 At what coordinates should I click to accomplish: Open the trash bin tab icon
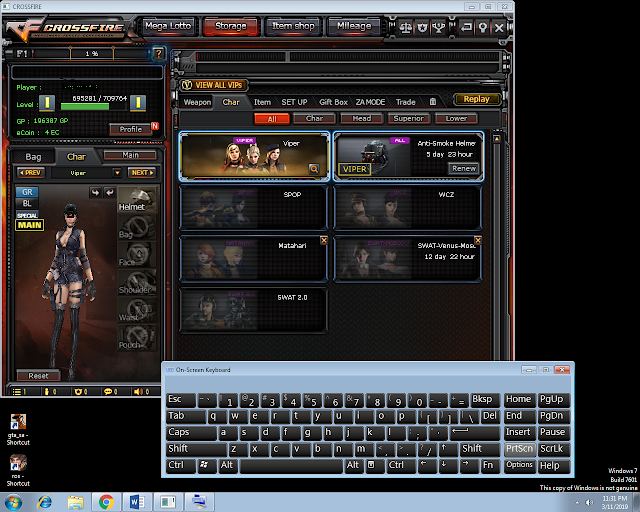click(433, 102)
